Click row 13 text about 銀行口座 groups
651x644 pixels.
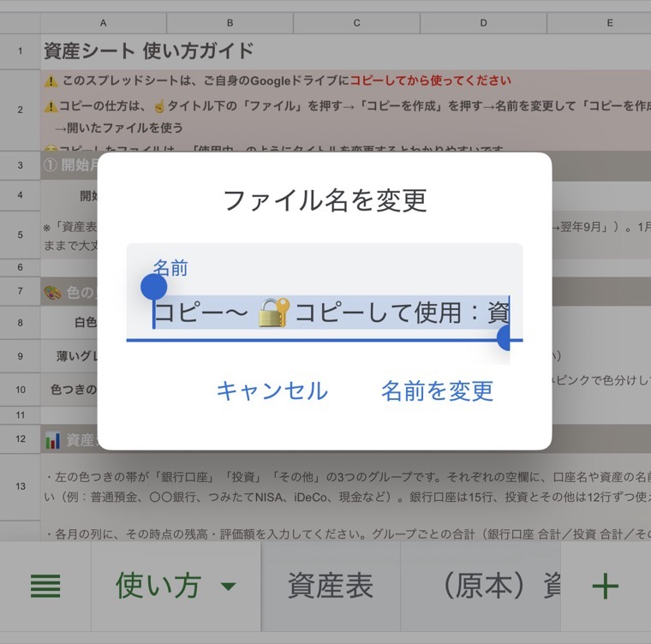coord(347,486)
